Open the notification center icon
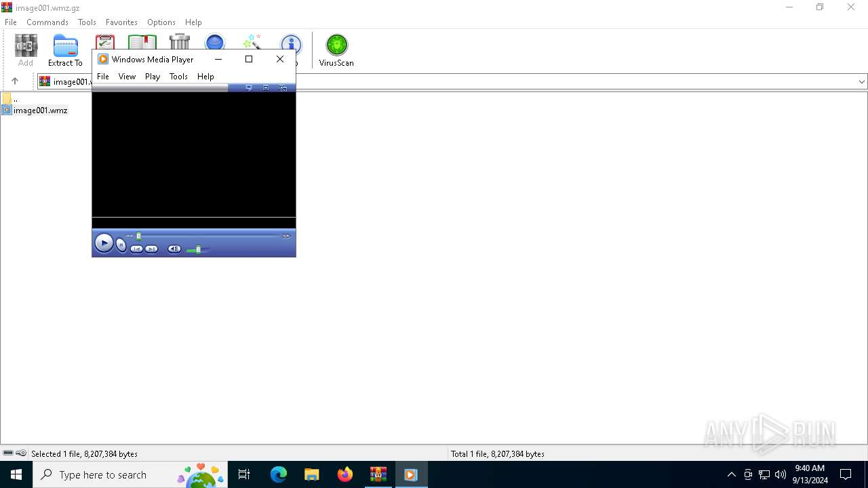Image resolution: width=868 pixels, height=488 pixels. pyautogui.click(x=846, y=474)
